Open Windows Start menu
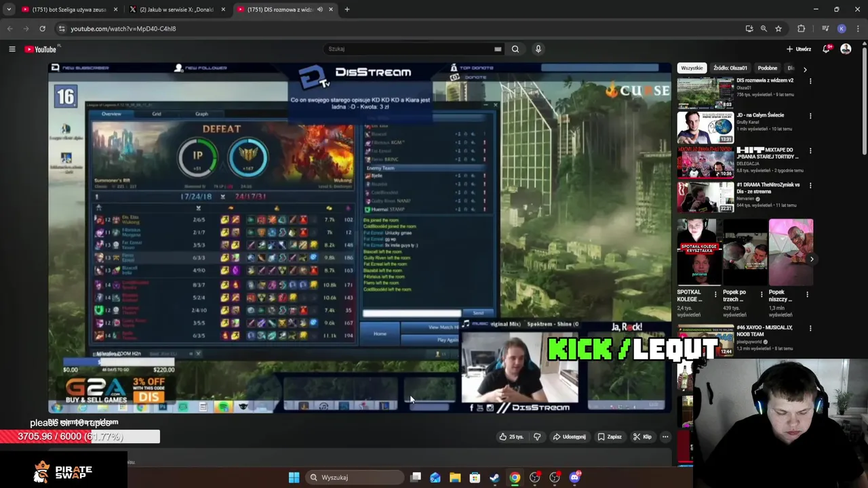The height and width of the screenshot is (488, 868). pos(294,477)
